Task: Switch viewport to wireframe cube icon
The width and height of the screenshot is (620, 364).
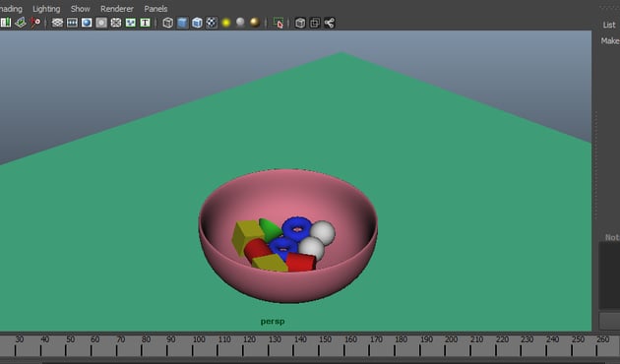Action: [167, 23]
